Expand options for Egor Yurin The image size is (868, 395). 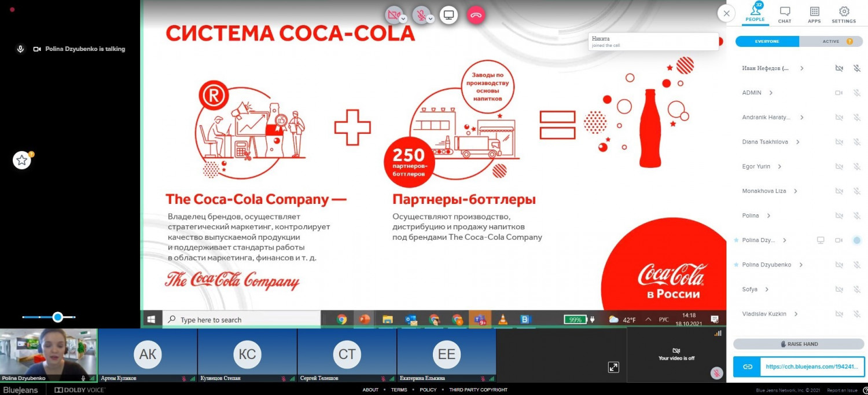(779, 166)
